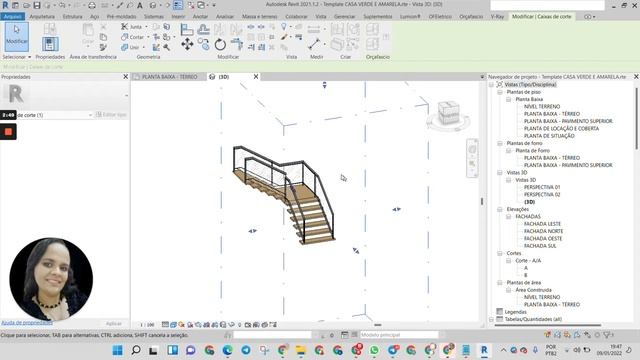Open FACHADA NORTE in project browser
The image size is (640, 360).
(x=543, y=231)
